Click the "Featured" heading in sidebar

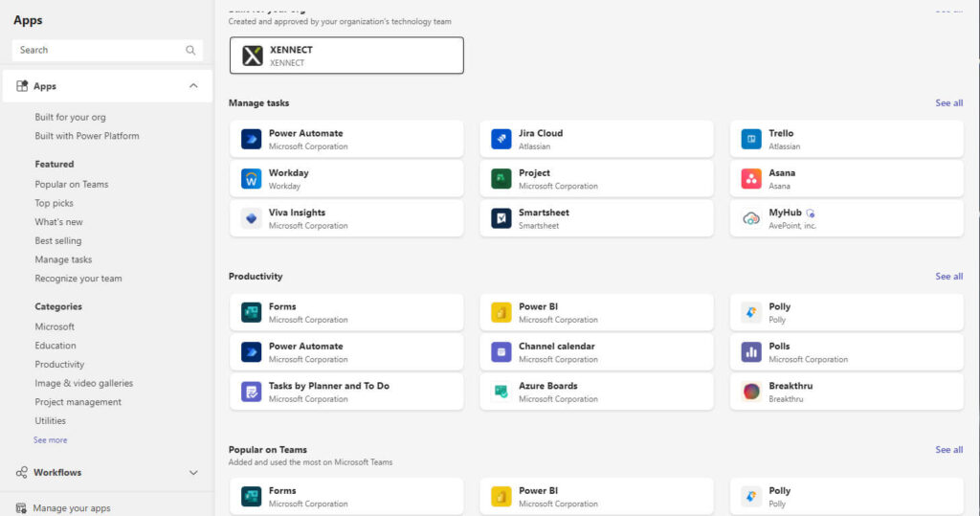(55, 164)
